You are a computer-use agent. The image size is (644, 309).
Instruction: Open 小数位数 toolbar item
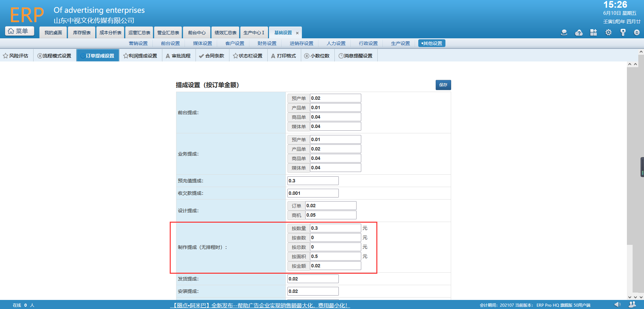pos(317,56)
